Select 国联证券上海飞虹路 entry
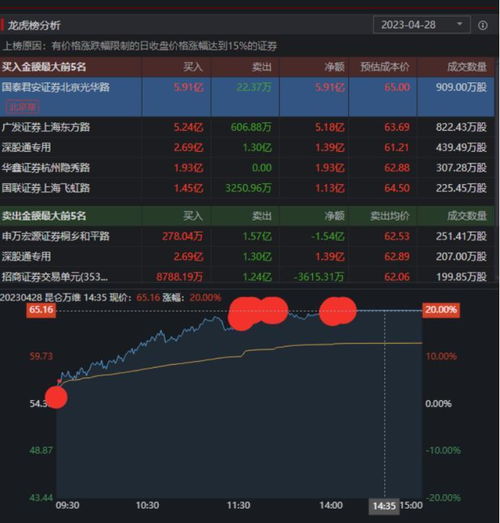This screenshot has width=500, height=523. (x=46, y=188)
